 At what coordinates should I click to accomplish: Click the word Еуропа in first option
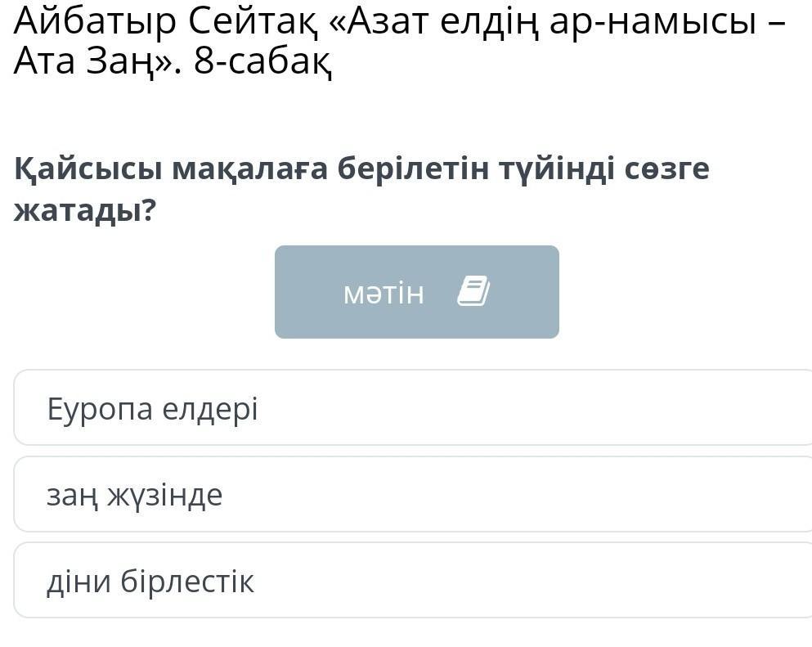(x=100, y=409)
